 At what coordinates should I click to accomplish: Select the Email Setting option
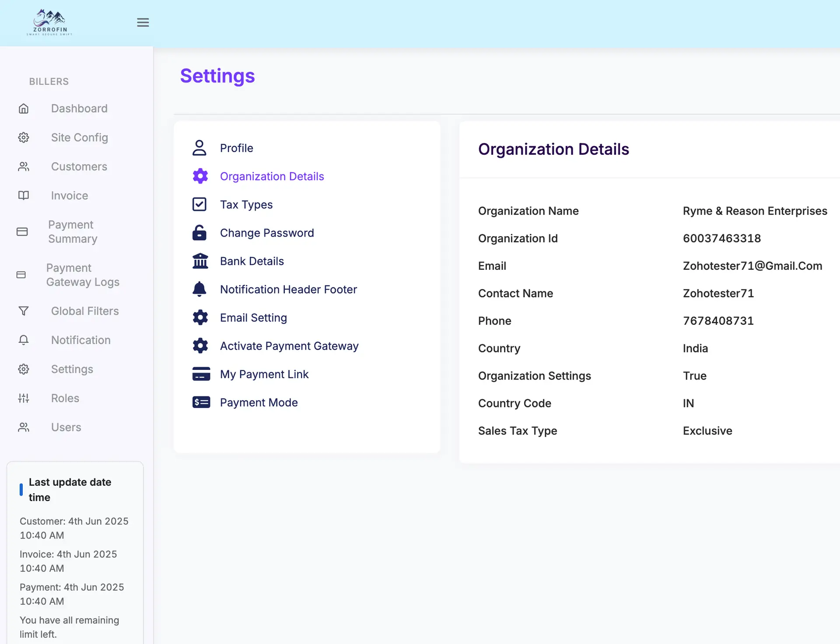[x=253, y=318]
